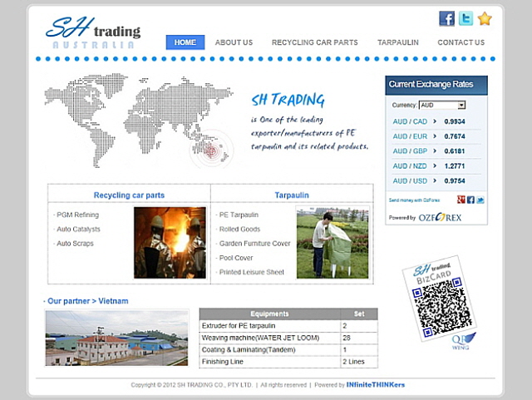Click the 1.2771 exchange rate value
This screenshot has width=532, height=400.
455,166
